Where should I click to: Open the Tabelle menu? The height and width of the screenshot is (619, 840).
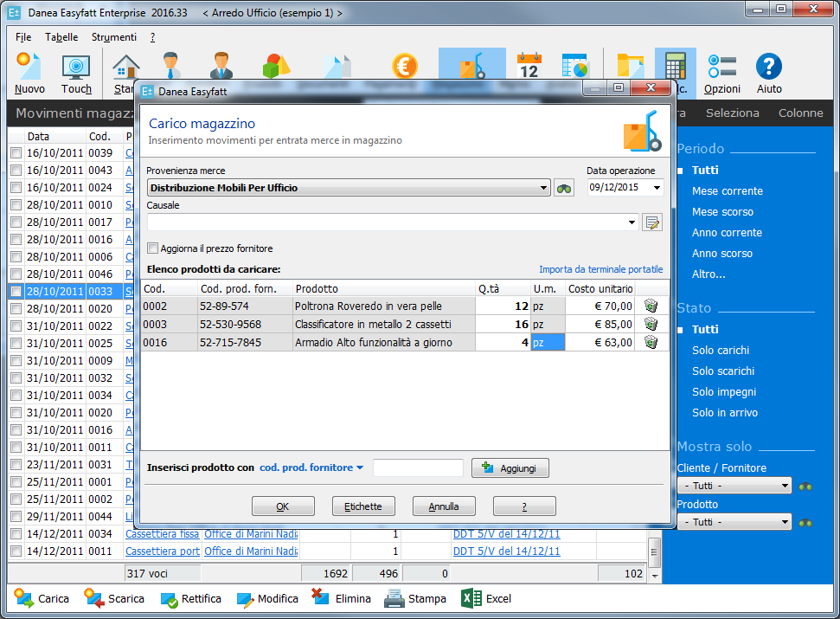pos(61,37)
